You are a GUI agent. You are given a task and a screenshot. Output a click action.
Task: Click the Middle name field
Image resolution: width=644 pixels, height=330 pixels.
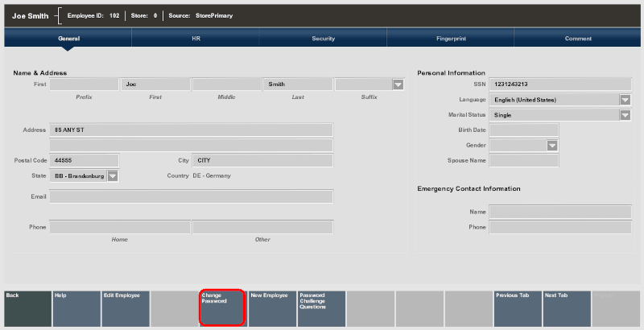point(227,85)
